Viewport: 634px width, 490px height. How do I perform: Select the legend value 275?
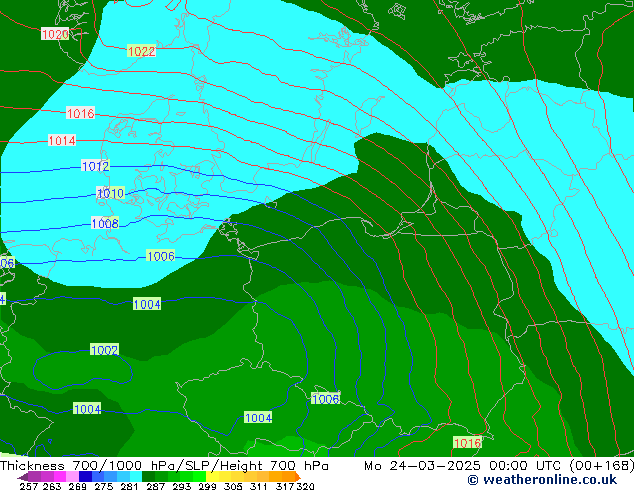coord(104,486)
